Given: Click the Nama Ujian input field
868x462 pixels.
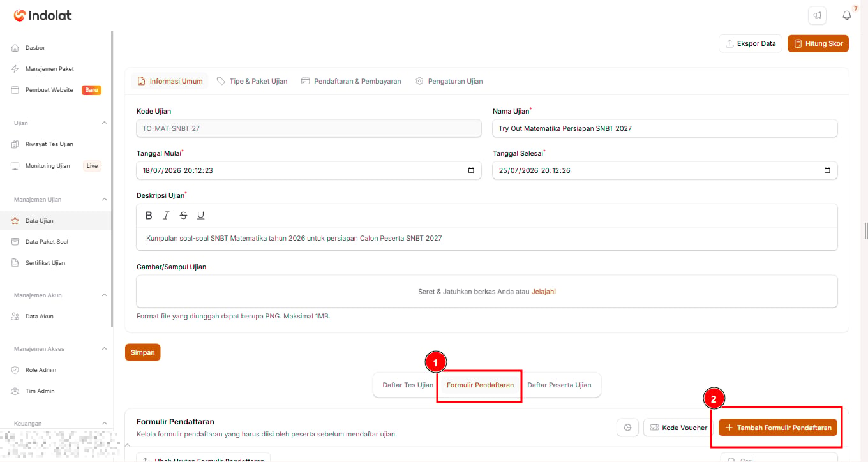Looking at the screenshot, I should 665,128.
